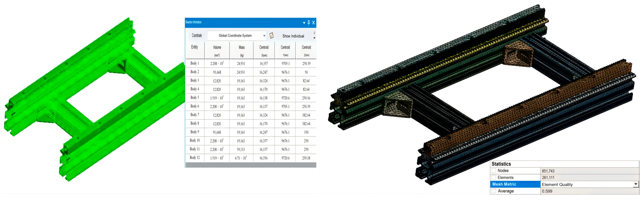Open the Selection Information panel options arrow
The width and height of the screenshot is (644, 200).
pyautogui.click(x=304, y=23)
